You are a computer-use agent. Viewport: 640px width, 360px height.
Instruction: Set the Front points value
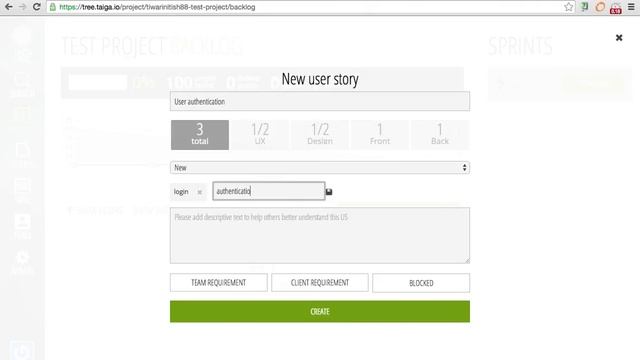click(x=380, y=135)
